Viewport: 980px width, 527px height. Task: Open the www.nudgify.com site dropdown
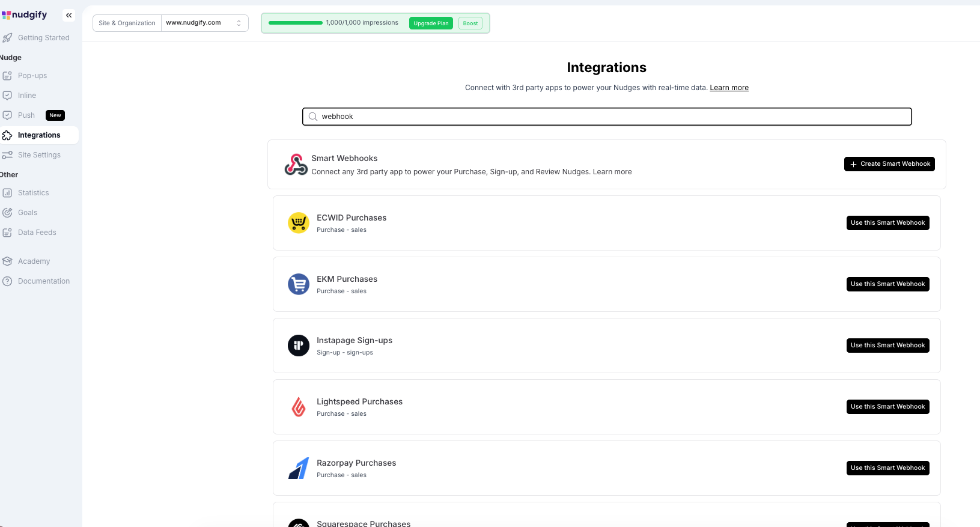coord(204,23)
